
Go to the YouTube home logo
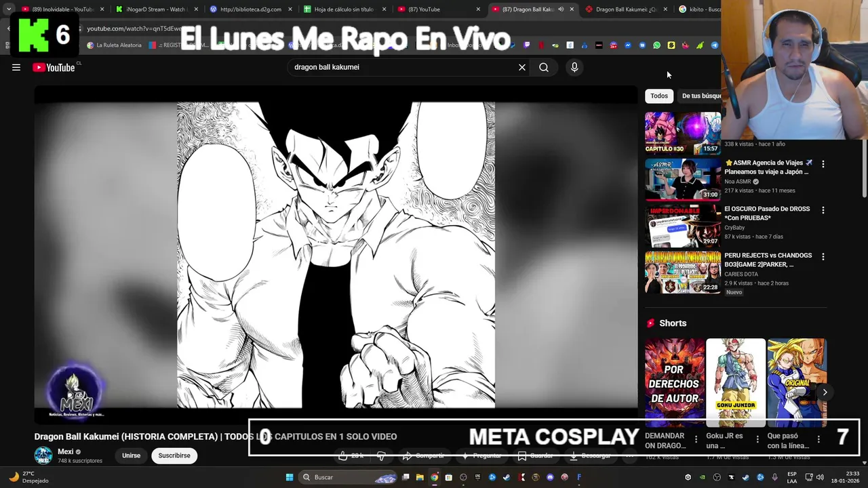click(x=54, y=67)
